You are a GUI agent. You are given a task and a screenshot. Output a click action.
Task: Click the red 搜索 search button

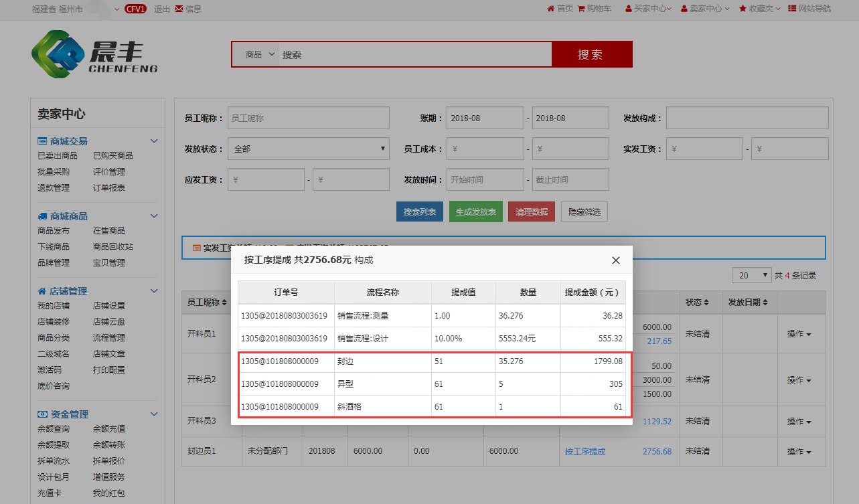pos(591,55)
